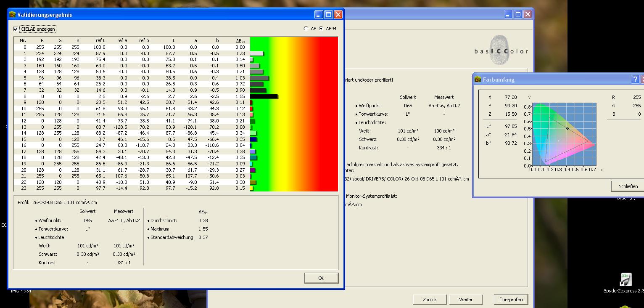Click the ref L column header
Image resolution: width=644 pixels, height=308 pixels.
click(x=100, y=41)
